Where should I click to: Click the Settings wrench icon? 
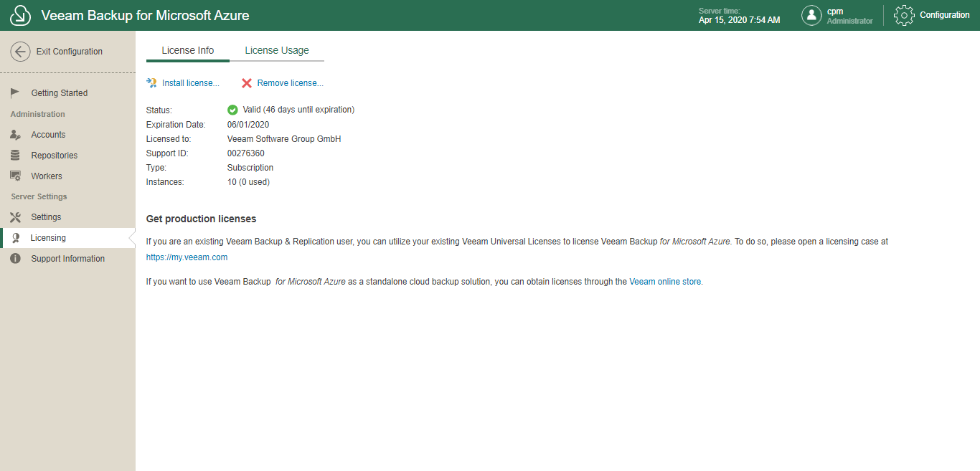16,217
